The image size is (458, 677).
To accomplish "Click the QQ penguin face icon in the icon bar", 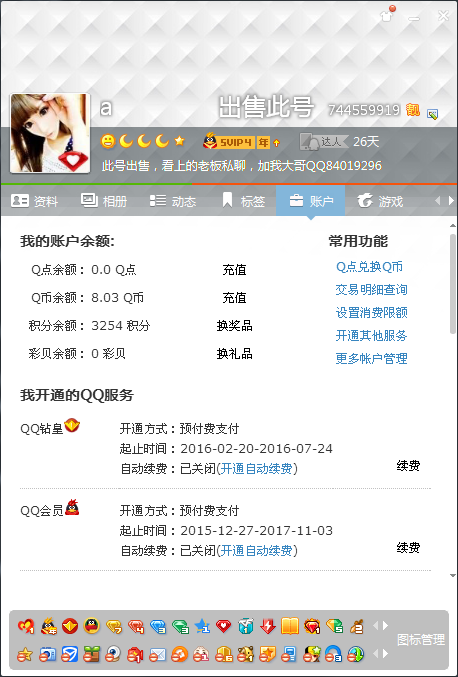I will 92,626.
